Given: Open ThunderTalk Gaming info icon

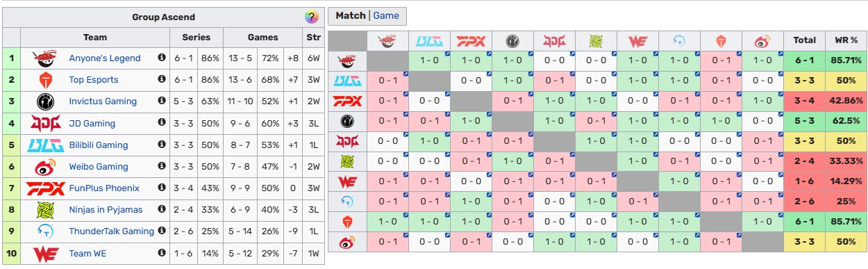Looking at the screenshot, I should point(162,231).
